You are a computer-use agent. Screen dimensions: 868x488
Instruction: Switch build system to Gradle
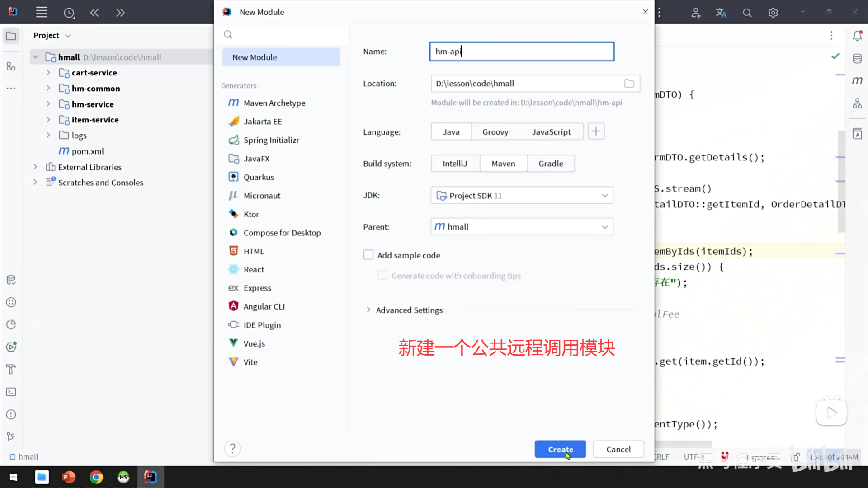coord(551,163)
